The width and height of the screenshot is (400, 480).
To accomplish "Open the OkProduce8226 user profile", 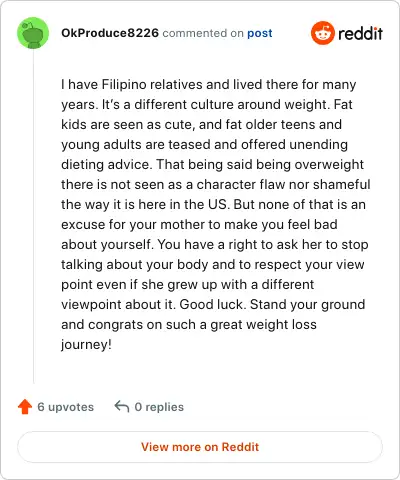I will [110, 33].
